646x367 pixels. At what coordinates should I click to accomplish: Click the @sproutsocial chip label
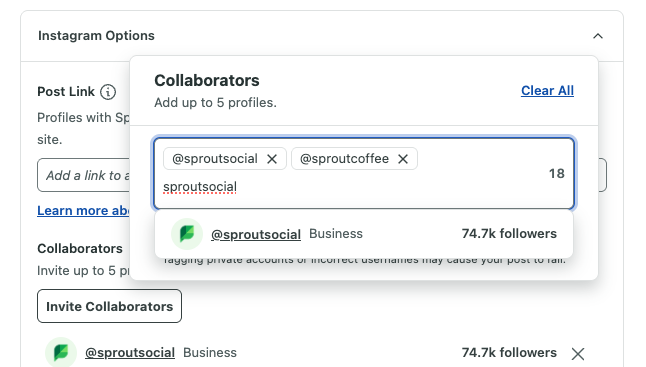pyautogui.click(x=215, y=159)
